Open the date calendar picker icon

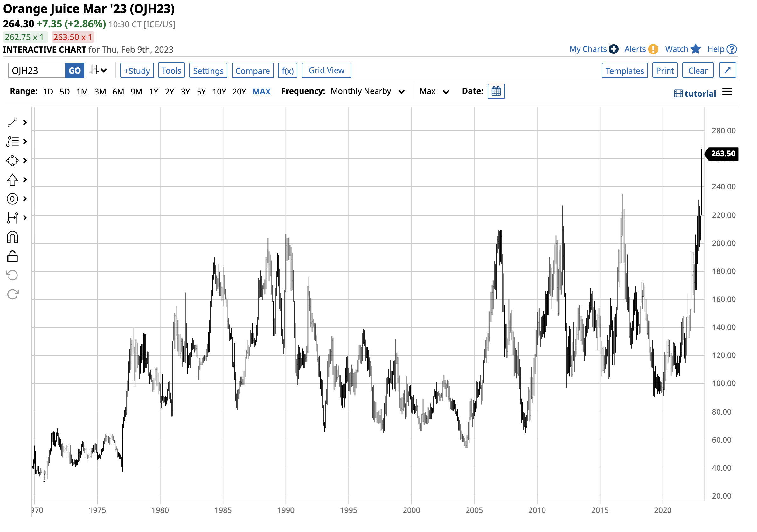(x=496, y=91)
